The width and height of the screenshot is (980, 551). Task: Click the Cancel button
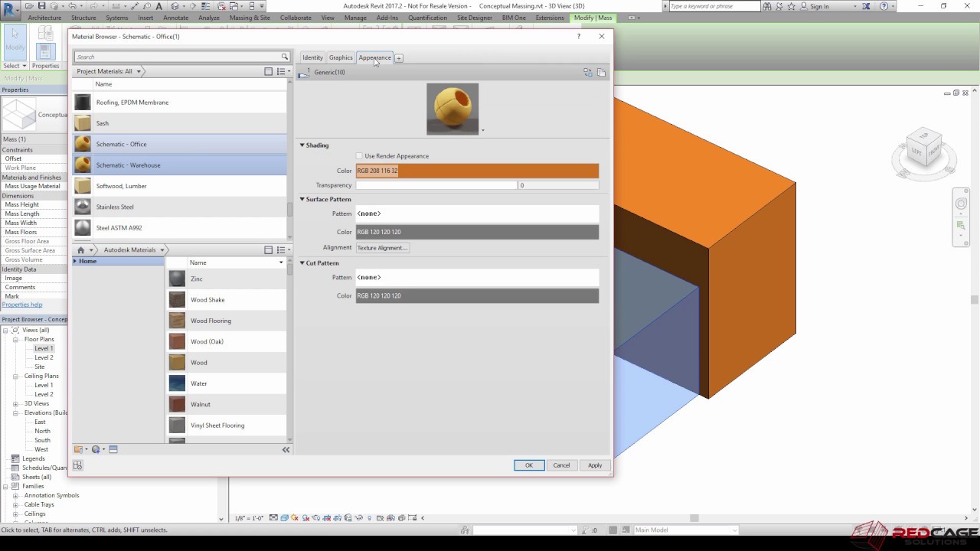tap(562, 465)
